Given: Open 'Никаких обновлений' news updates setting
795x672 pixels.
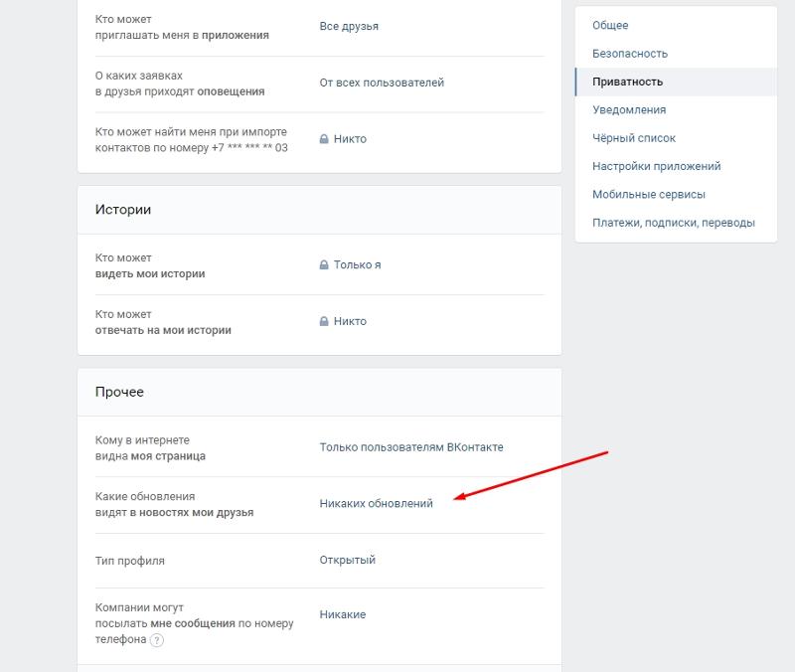Looking at the screenshot, I should (376, 503).
